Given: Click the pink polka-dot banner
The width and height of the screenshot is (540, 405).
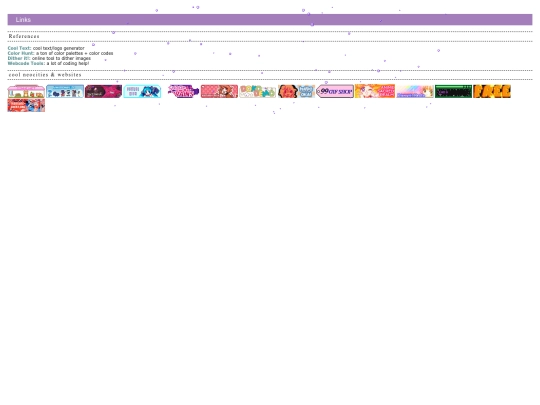Looking at the screenshot, I should (219, 91).
